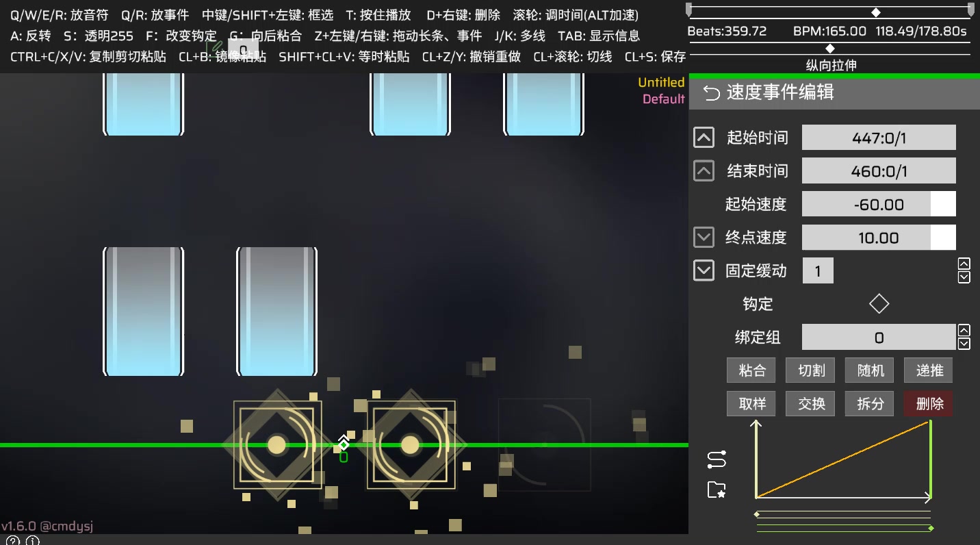
Task: Expand the 终点速度 chevron
Action: tap(704, 238)
